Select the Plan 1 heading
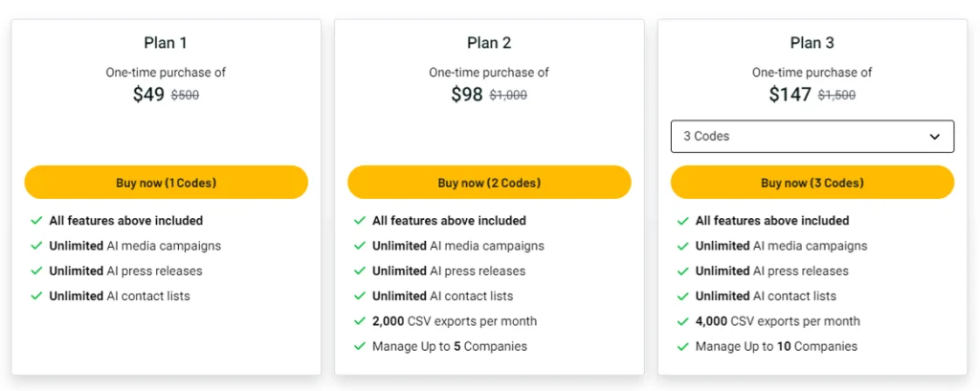 (166, 42)
